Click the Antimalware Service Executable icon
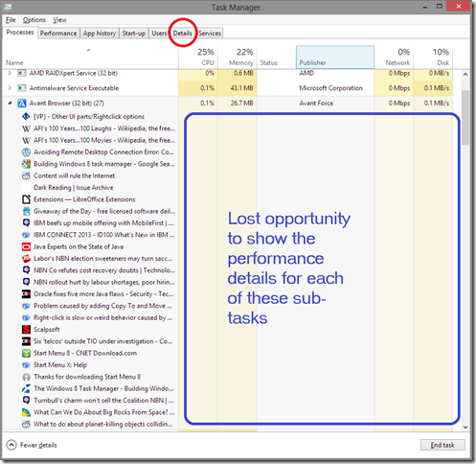476x464 pixels. click(x=22, y=88)
